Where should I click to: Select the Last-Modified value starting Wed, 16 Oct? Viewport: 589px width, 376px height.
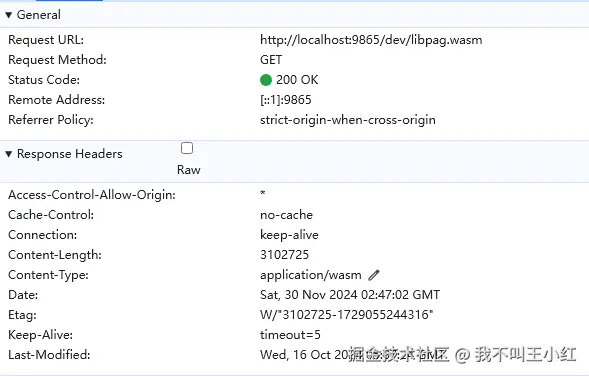click(x=353, y=355)
